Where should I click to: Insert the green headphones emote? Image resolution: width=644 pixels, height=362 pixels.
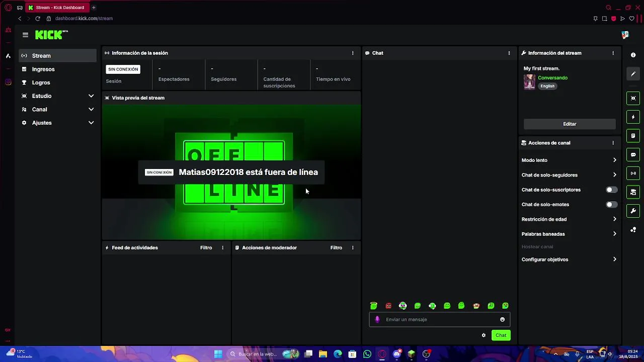432,306
